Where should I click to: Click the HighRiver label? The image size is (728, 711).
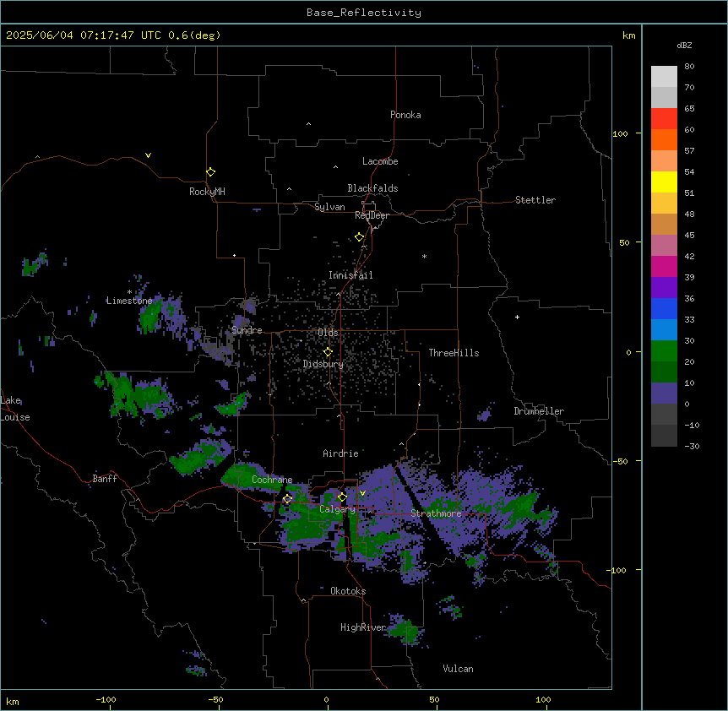pyautogui.click(x=363, y=627)
